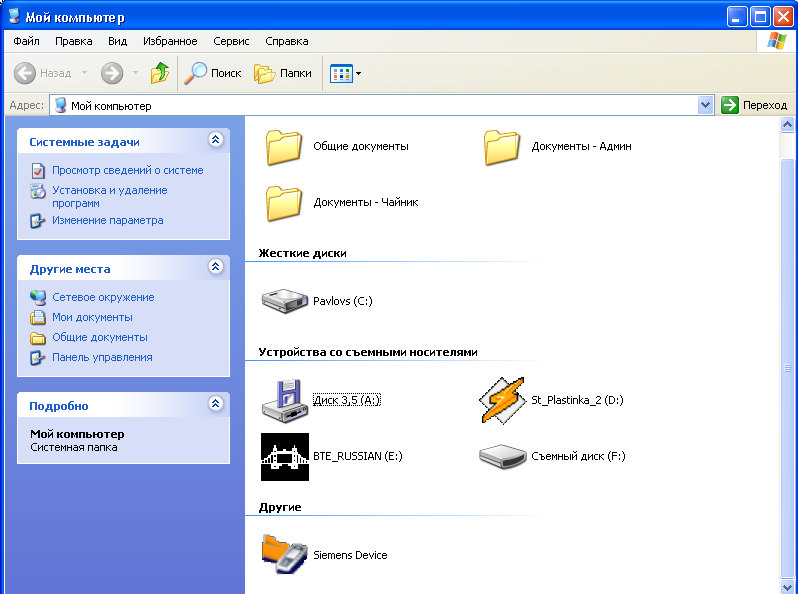Viewport: 798px width, 594px height.
Task: Click Сетевое окружение network icon
Action: pyautogui.click(x=38, y=297)
